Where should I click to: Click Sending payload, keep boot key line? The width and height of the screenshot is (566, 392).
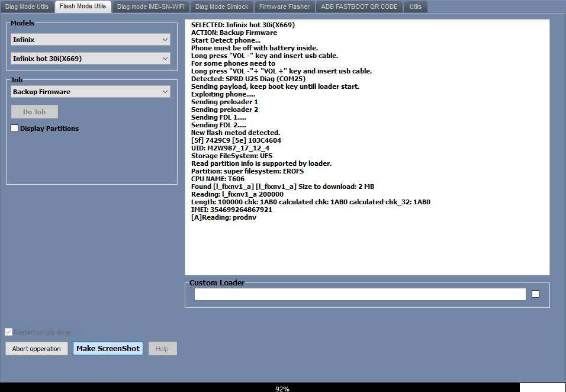point(275,86)
